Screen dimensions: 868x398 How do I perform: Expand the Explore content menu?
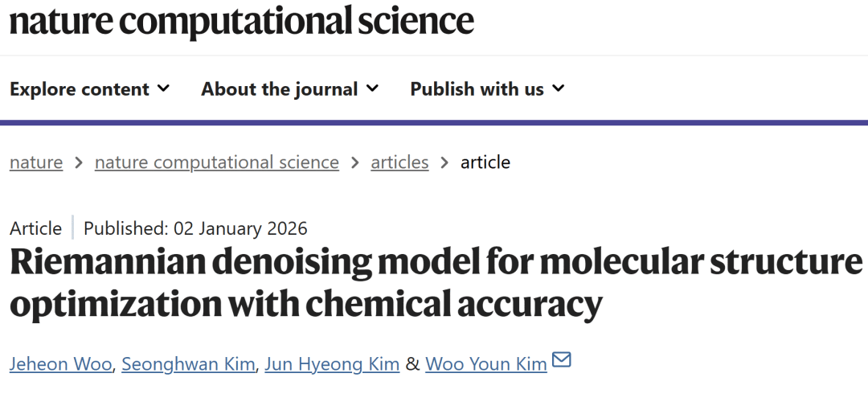pos(80,89)
